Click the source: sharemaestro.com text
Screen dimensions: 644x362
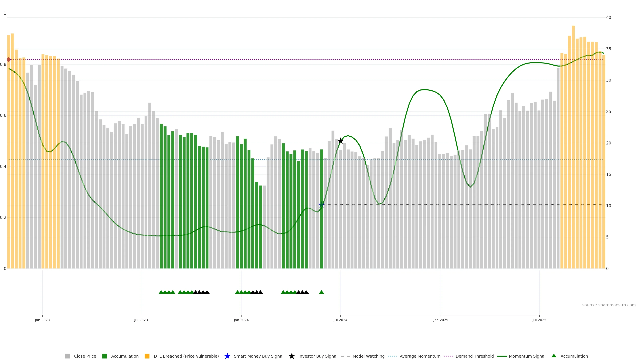[x=609, y=305]
